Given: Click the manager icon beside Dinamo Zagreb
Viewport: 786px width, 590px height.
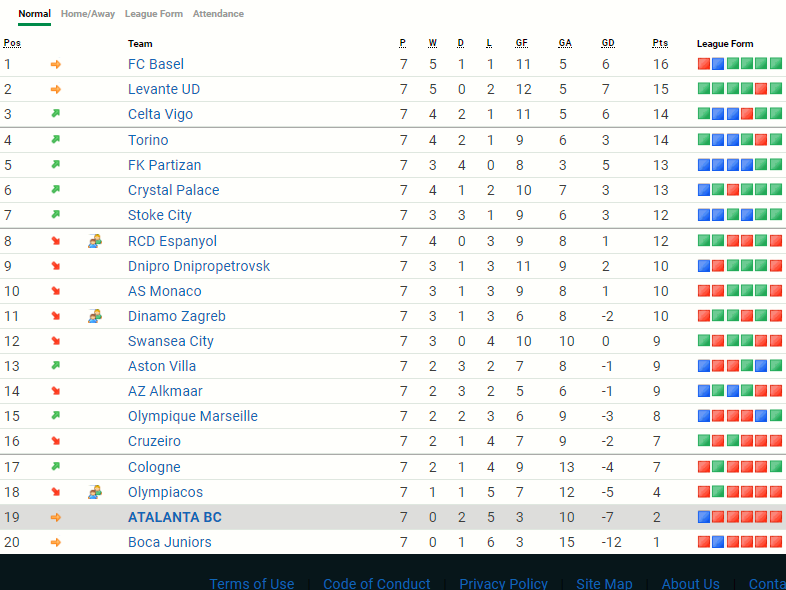Looking at the screenshot, I should click(x=95, y=316).
